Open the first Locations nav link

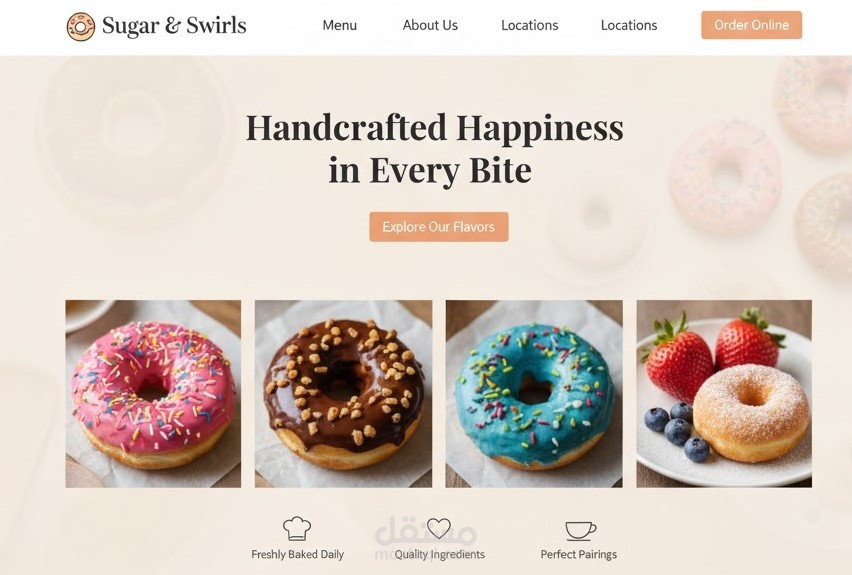(529, 25)
